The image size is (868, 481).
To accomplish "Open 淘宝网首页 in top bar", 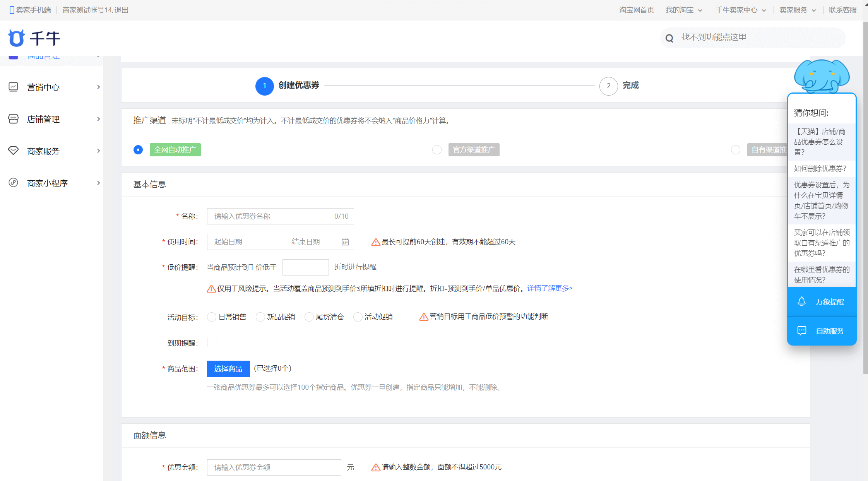I will tap(636, 10).
